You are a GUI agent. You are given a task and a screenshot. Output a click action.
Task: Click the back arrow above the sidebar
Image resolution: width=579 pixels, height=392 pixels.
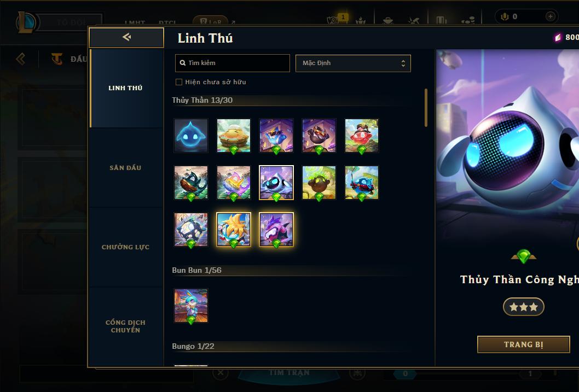pos(126,37)
